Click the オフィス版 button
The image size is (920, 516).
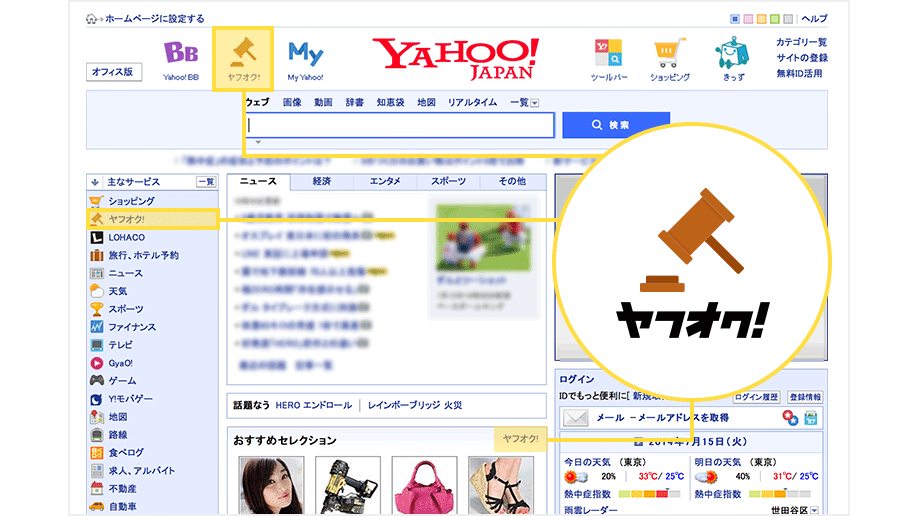tap(114, 72)
